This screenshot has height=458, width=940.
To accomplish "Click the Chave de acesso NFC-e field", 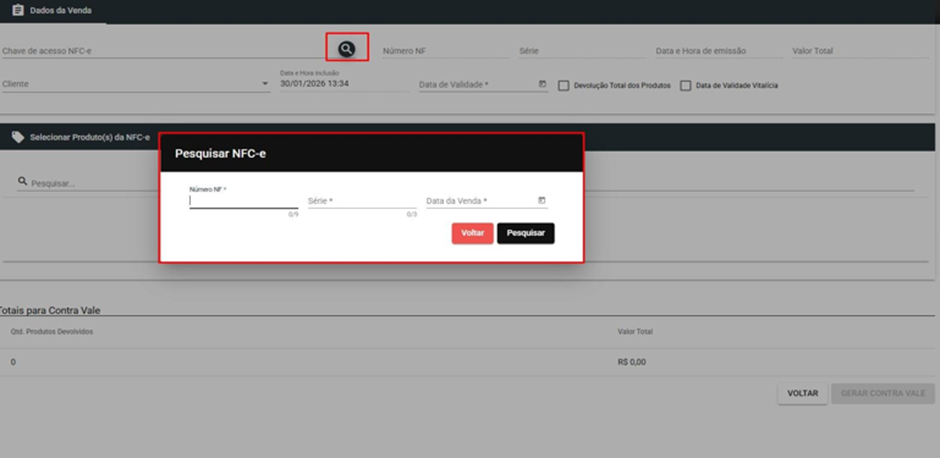I will point(165,51).
